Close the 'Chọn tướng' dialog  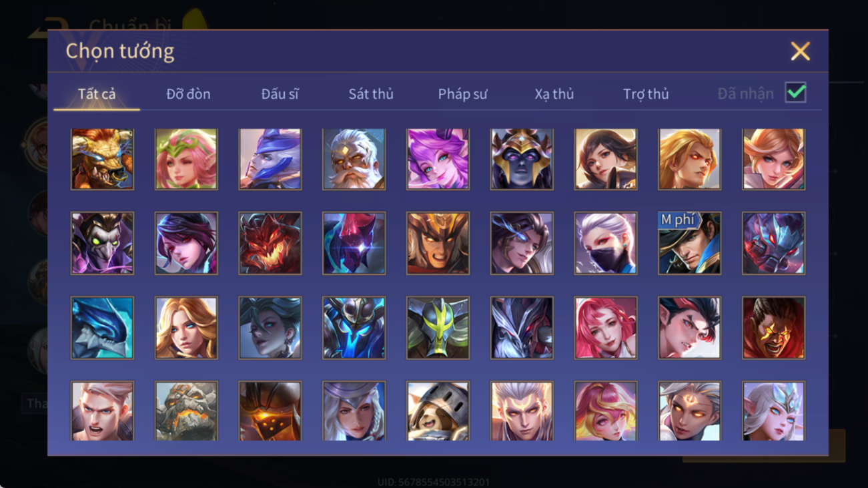pyautogui.click(x=800, y=51)
